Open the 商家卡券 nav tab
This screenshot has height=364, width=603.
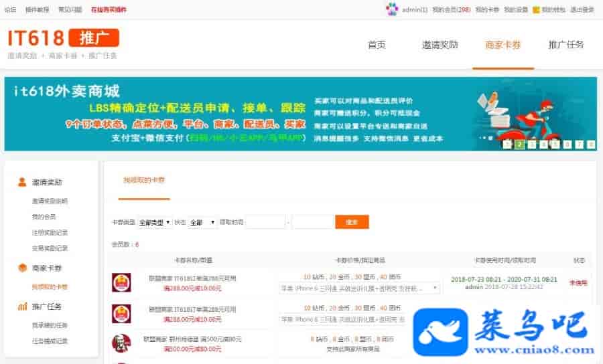click(x=503, y=45)
